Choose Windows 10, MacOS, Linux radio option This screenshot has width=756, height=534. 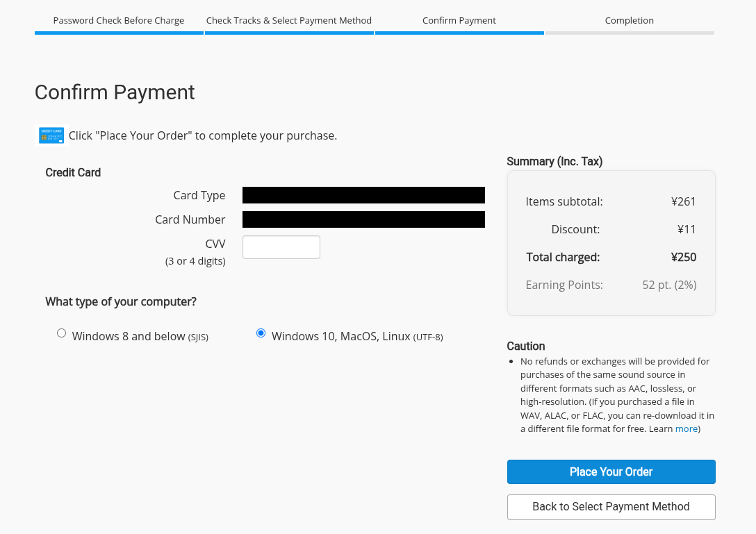coord(261,333)
